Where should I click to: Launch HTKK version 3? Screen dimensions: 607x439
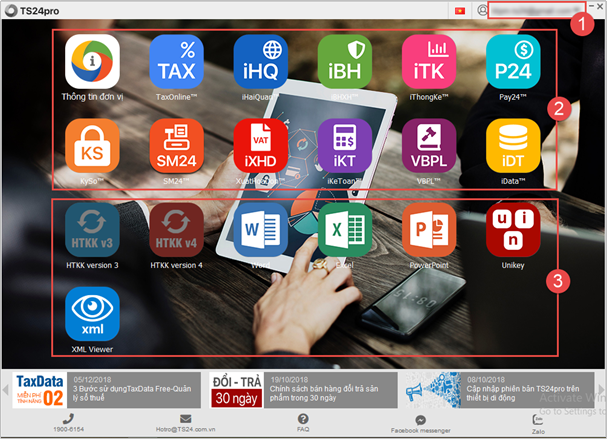(x=92, y=230)
